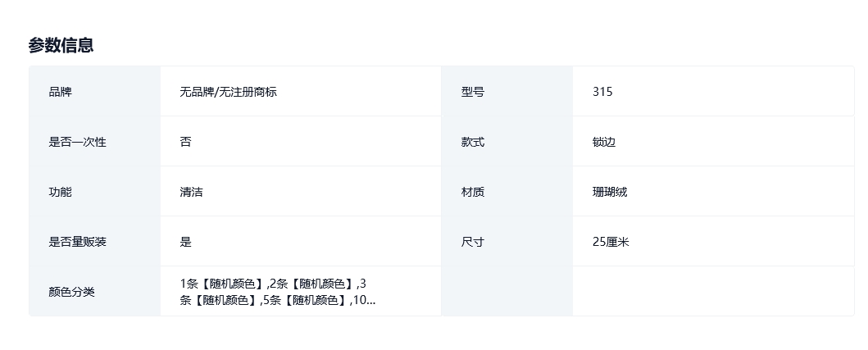Select the 锁边 style value
This screenshot has height=350, width=868.
pos(604,142)
